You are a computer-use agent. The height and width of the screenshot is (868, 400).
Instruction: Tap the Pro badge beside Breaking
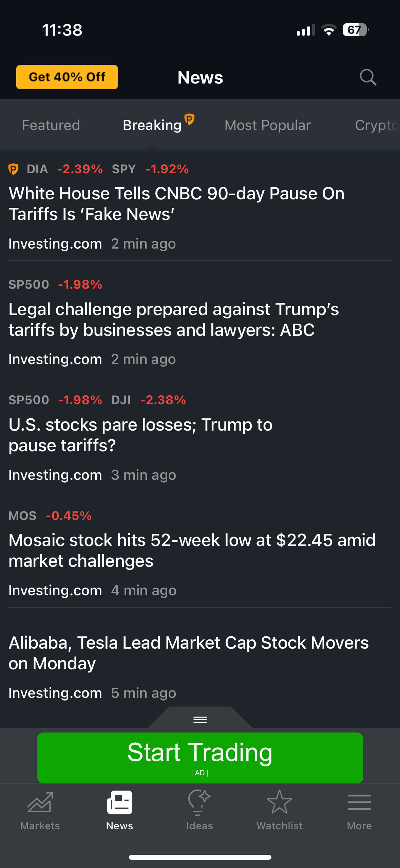(189, 119)
